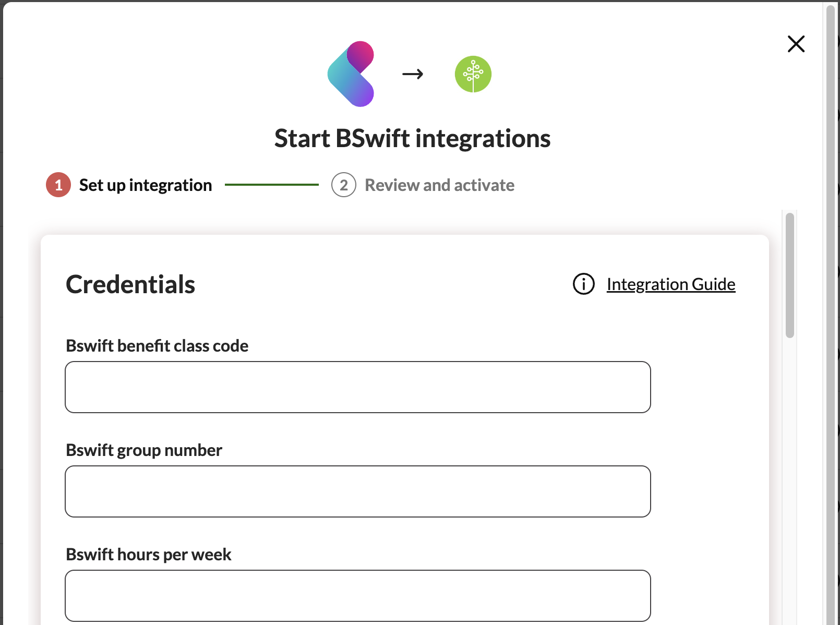
Task: Click the form panel's inner scrollbar thumb
Action: coord(790,275)
